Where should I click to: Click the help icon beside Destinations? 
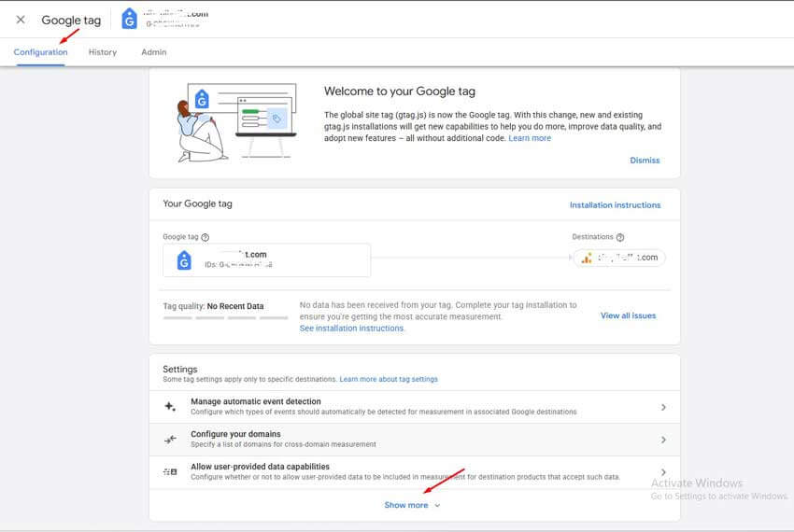click(x=620, y=238)
